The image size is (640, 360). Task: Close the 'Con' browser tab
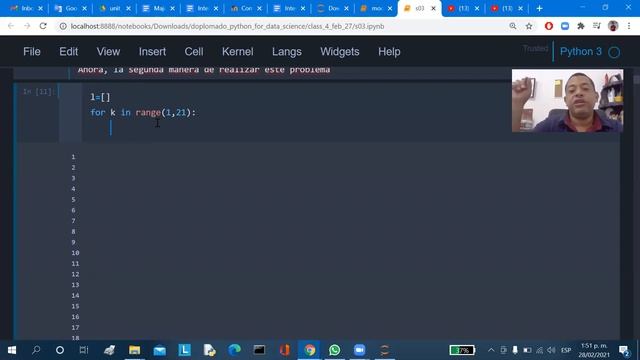tap(260, 8)
